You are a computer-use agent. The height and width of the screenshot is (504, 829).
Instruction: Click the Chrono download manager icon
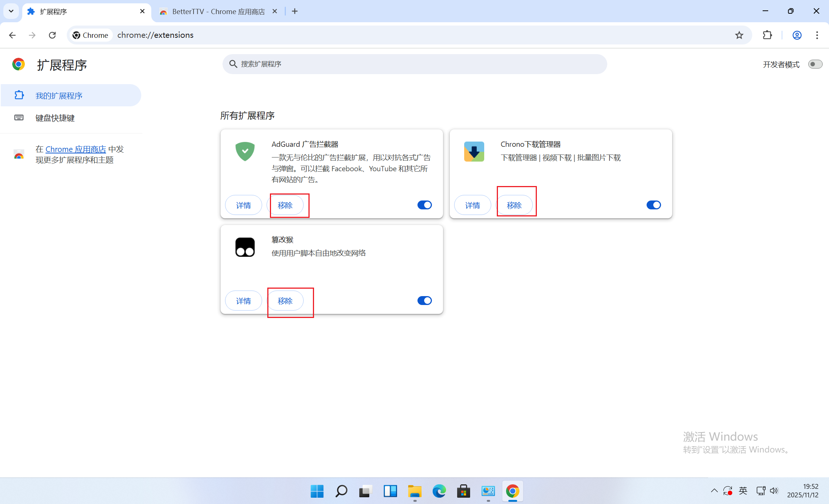click(474, 151)
